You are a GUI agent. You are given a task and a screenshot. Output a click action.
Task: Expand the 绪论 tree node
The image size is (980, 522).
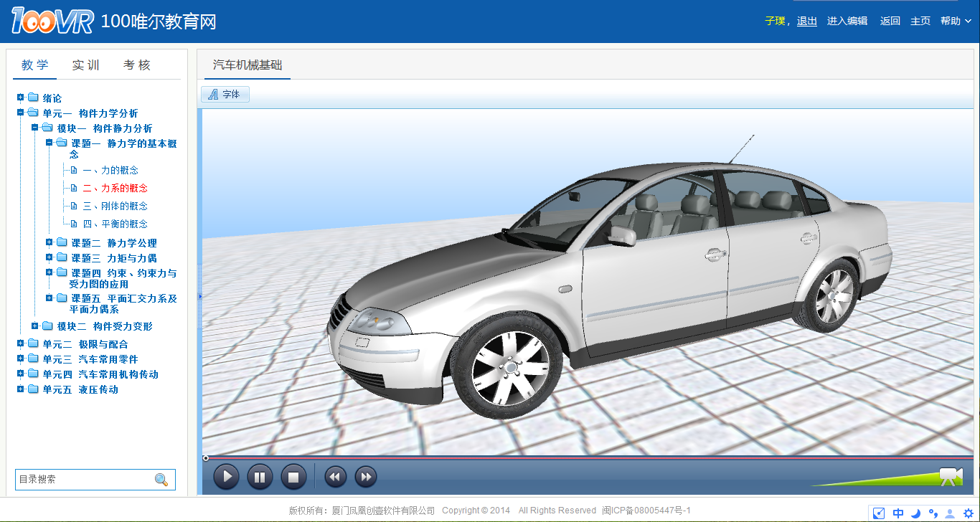click(x=21, y=98)
